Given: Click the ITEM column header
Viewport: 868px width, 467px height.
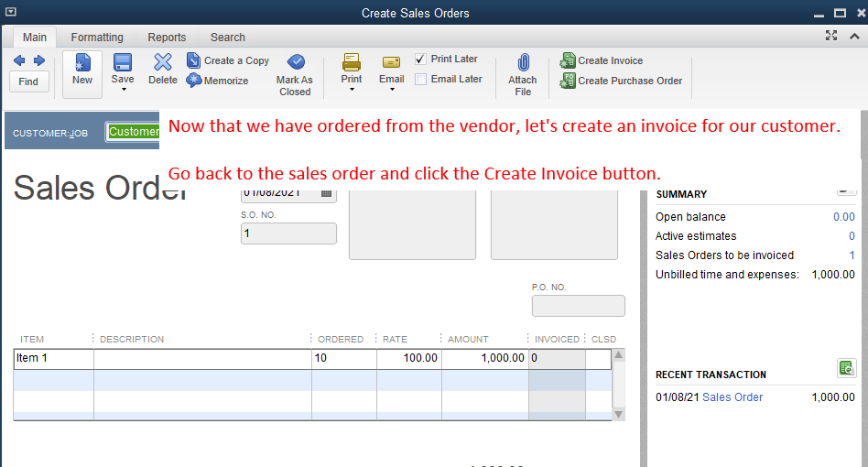Looking at the screenshot, I should pos(32,339).
